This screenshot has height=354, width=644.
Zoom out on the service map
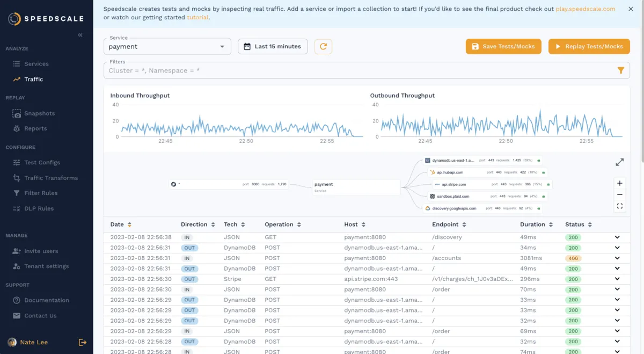click(x=620, y=194)
